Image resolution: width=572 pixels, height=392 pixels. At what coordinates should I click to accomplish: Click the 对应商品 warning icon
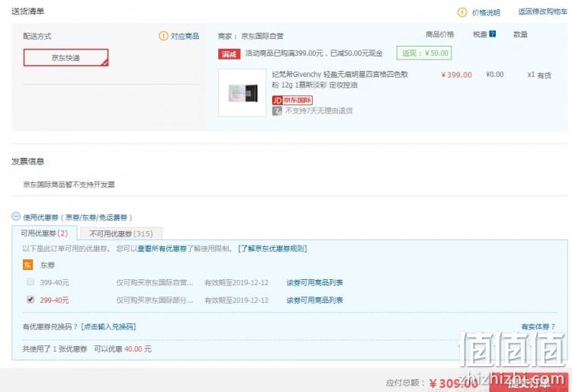pos(163,36)
